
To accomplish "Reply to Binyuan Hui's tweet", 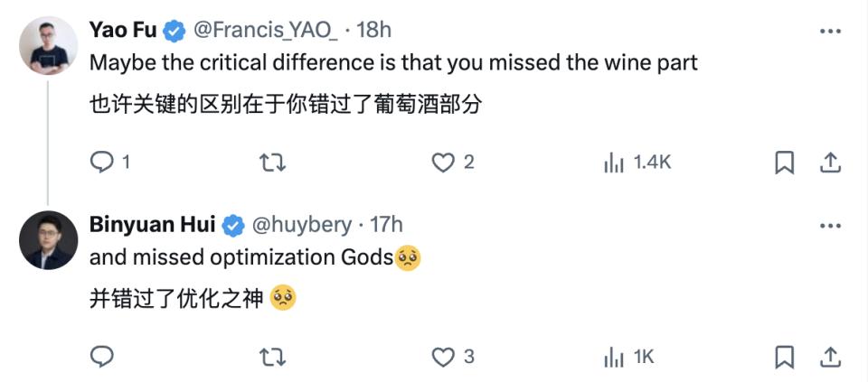I will (103, 357).
